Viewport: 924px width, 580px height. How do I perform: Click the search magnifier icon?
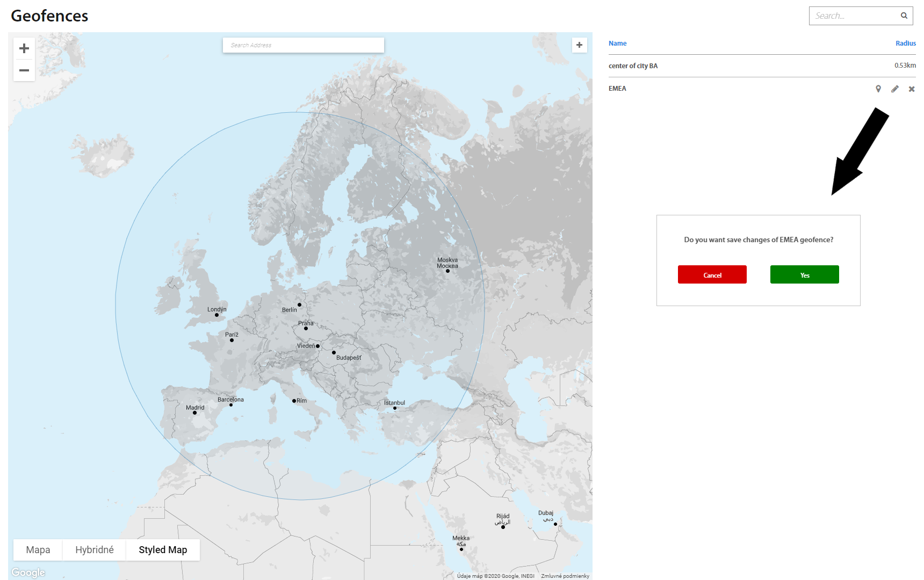(904, 16)
